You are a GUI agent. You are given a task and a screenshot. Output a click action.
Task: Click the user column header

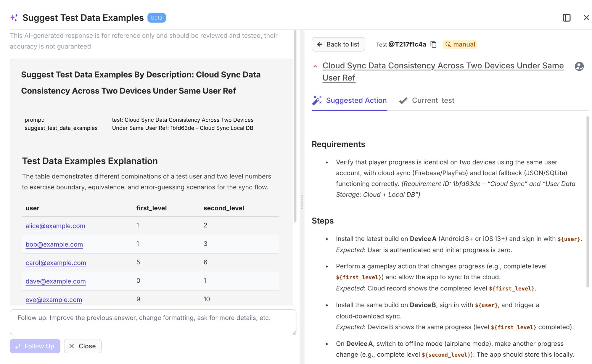tap(33, 208)
